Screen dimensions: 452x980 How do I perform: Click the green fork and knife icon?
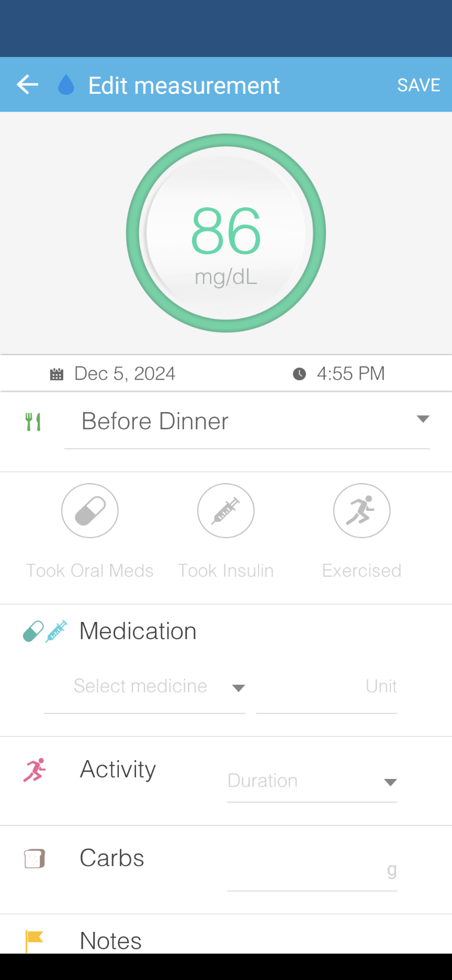tap(33, 422)
